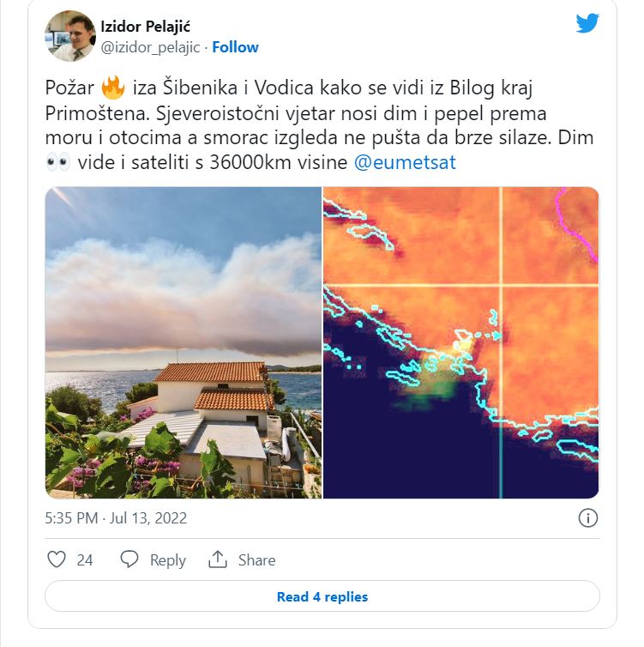Viewport: 644px width, 647px height.
Task: Click the reply speech bubble icon
Action: (129, 559)
